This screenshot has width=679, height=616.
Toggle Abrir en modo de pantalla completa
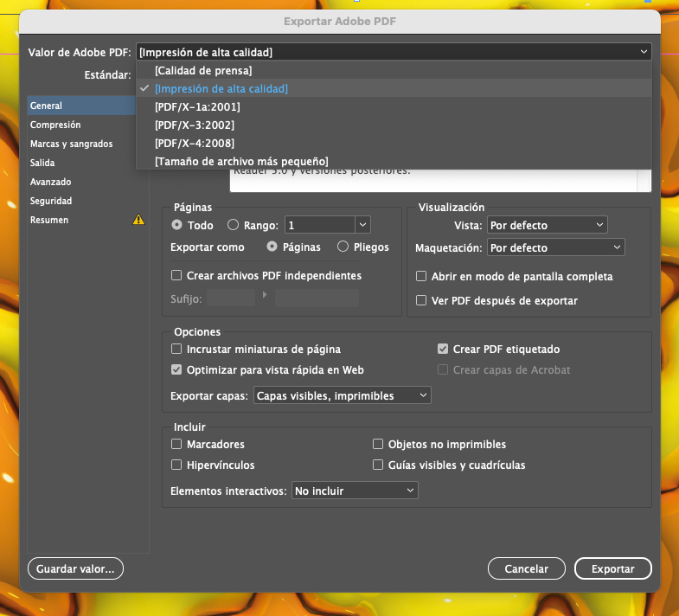click(x=421, y=276)
